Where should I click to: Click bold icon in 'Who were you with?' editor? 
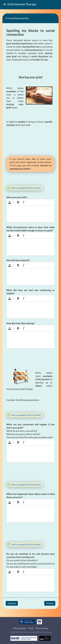[x=18, y=202]
